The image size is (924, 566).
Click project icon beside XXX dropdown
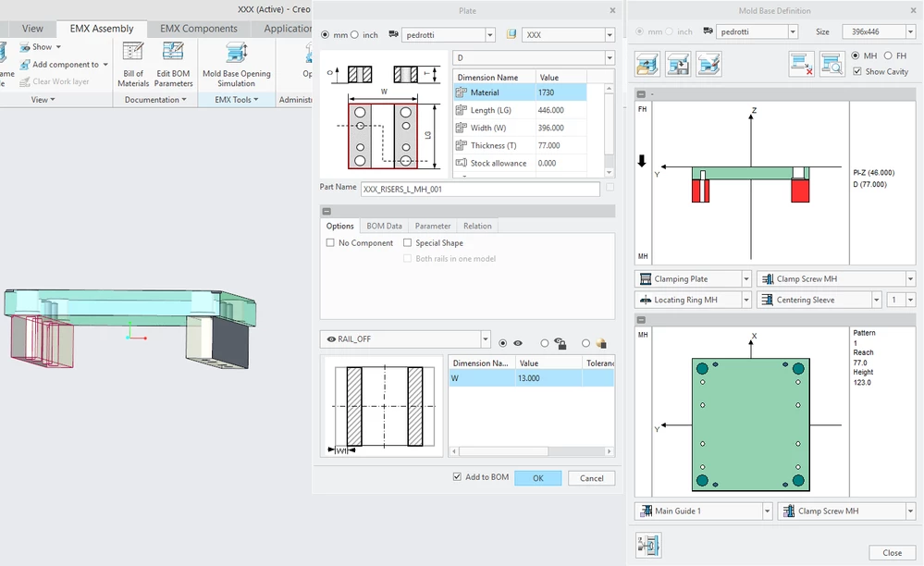coord(511,35)
